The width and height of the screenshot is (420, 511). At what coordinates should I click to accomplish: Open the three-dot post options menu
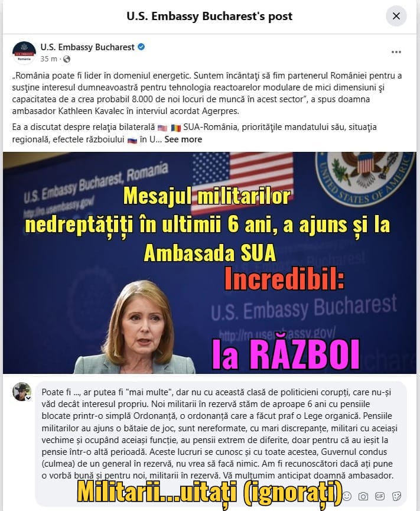pyautogui.click(x=396, y=52)
